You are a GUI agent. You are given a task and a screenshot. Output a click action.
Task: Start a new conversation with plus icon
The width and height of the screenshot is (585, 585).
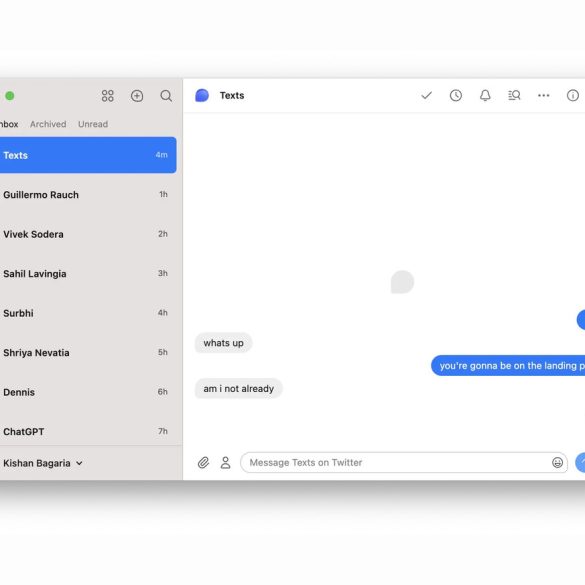point(137,96)
